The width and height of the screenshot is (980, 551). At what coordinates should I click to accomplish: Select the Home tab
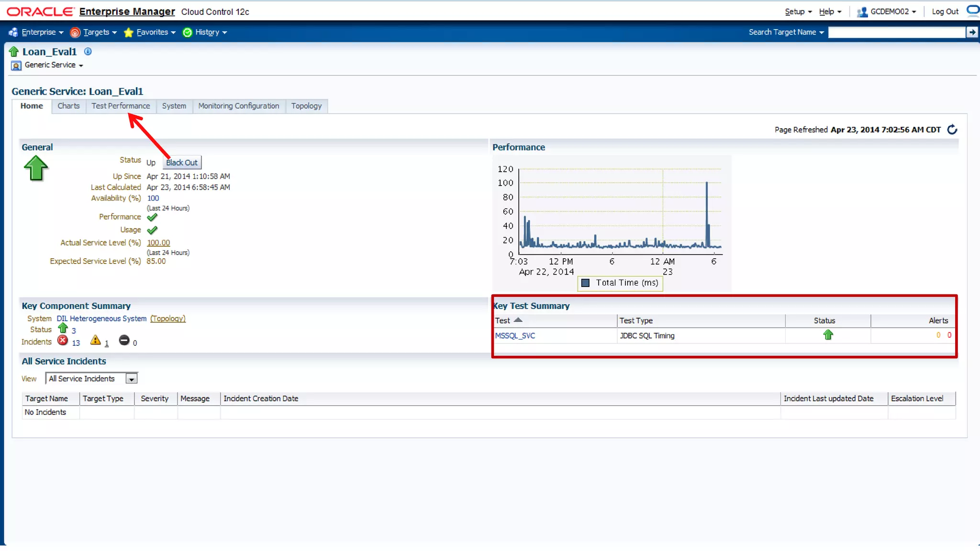[32, 106]
